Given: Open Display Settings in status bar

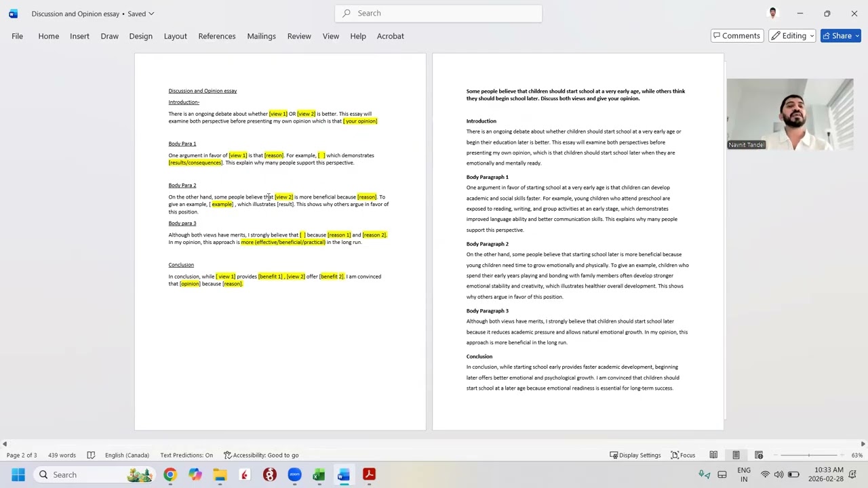Looking at the screenshot, I should pyautogui.click(x=635, y=455).
